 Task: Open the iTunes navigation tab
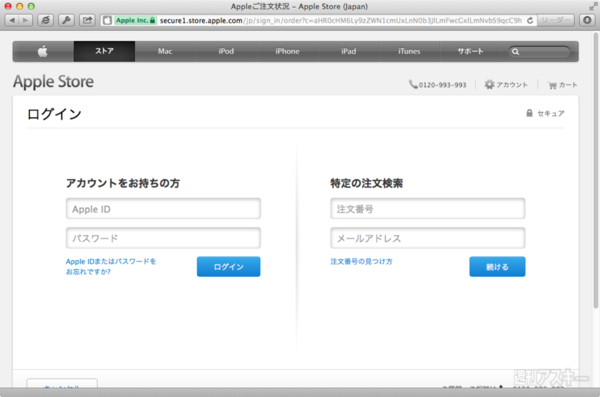(x=409, y=51)
